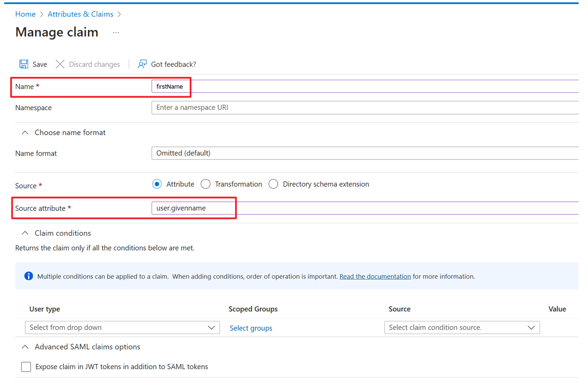Open the User type dropdown
588x387 pixels.
tap(122, 327)
